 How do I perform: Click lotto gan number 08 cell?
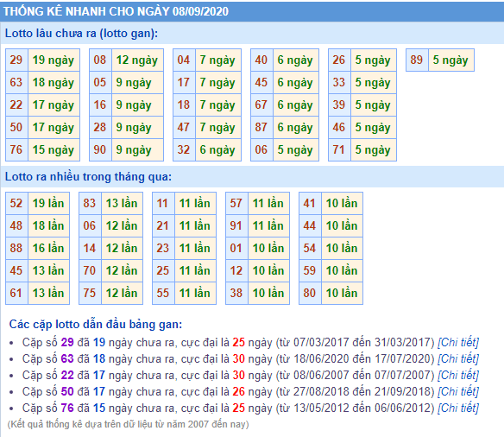101,60
